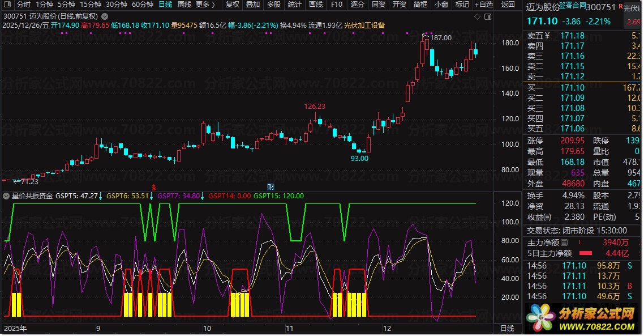Screen dimensions: 644x336
Task: Open dropdown arrow beside 迈为股份 chart title
Action: tap(105, 16)
